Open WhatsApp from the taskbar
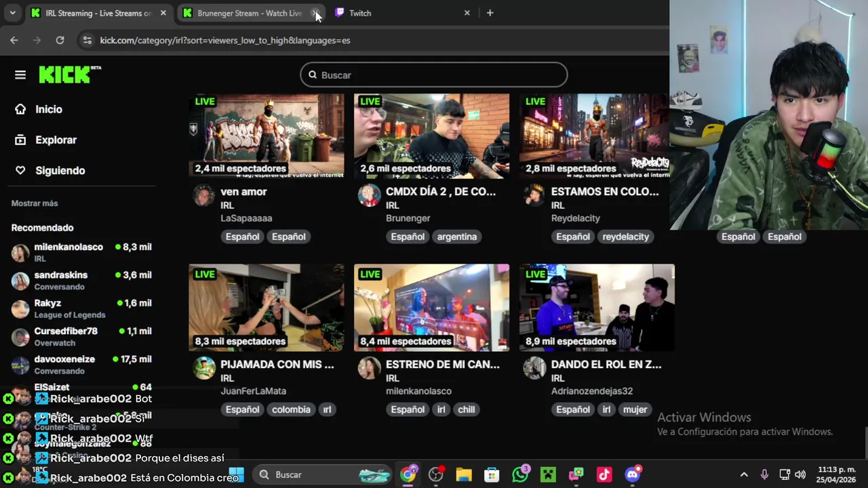Image resolution: width=868 pixels, height=488 pixels. (x=520, y=474)
